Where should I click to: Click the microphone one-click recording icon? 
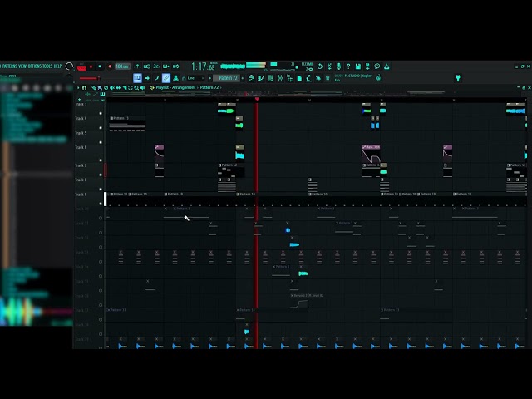[338, 66]
